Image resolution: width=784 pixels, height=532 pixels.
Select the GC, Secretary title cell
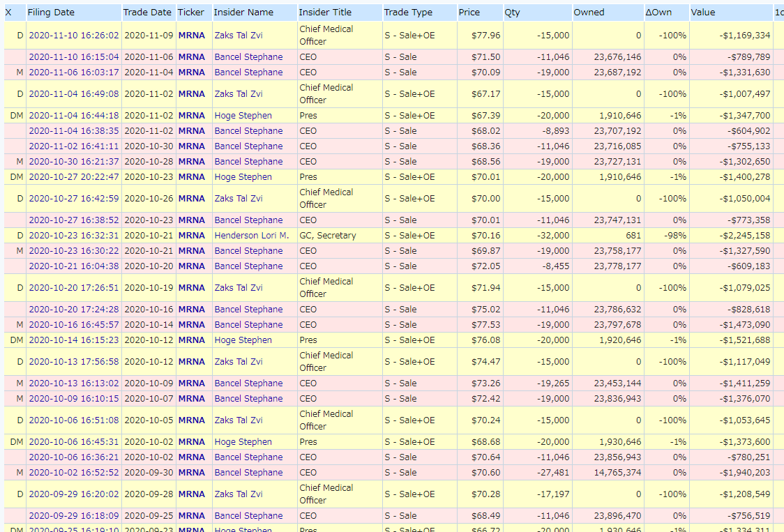pyautogui.click(x=328, y=236)
